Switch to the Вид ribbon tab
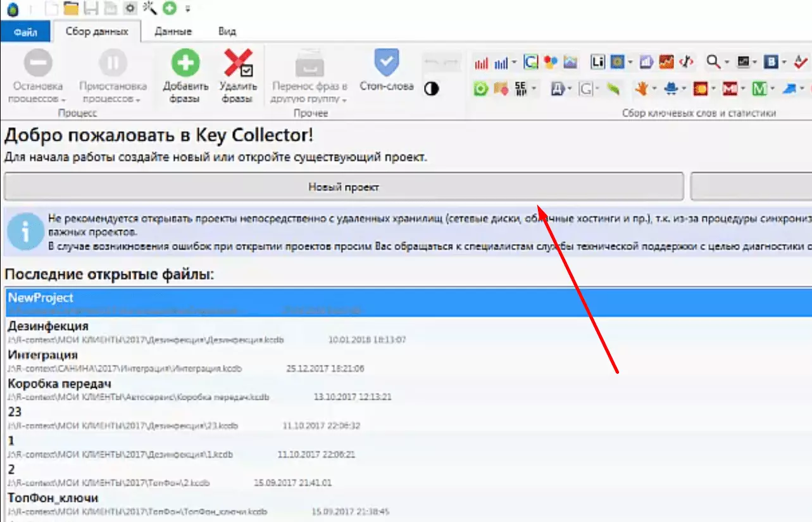 pos(227,31)
